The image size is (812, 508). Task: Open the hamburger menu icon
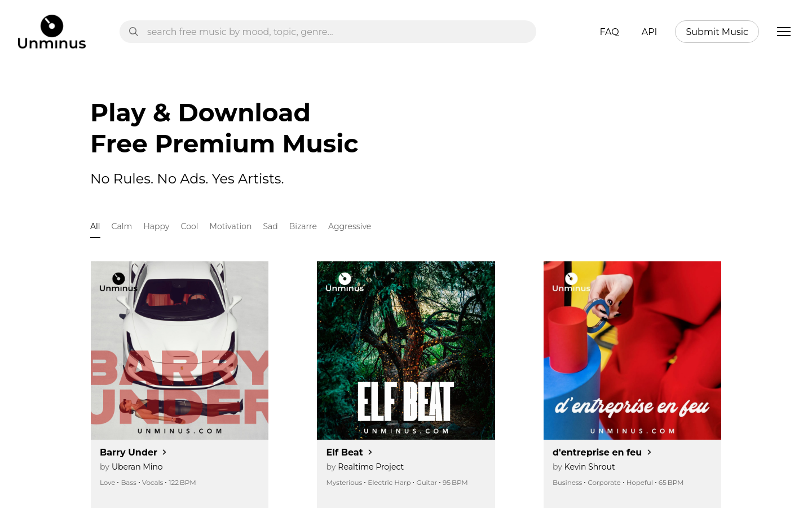point(783,32)
